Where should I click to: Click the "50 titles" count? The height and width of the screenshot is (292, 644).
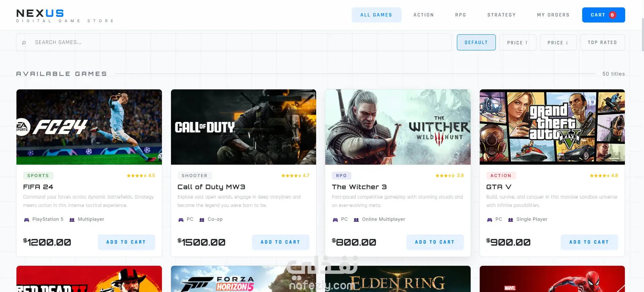point(613,74)
